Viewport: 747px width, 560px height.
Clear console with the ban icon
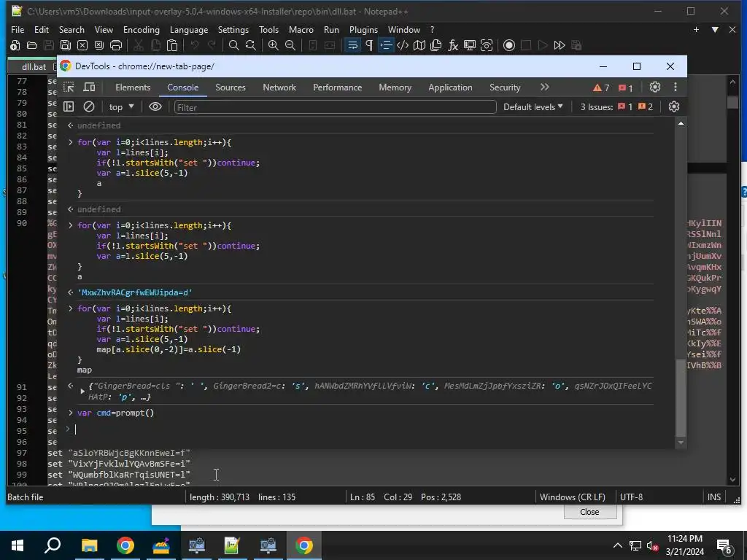89,107
